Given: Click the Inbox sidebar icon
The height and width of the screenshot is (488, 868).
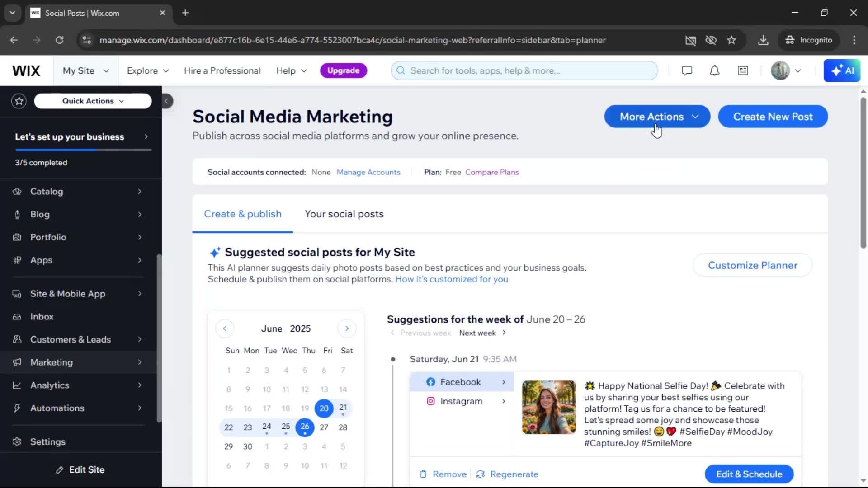Looking at the screenshot, I should tap(17, 317).
